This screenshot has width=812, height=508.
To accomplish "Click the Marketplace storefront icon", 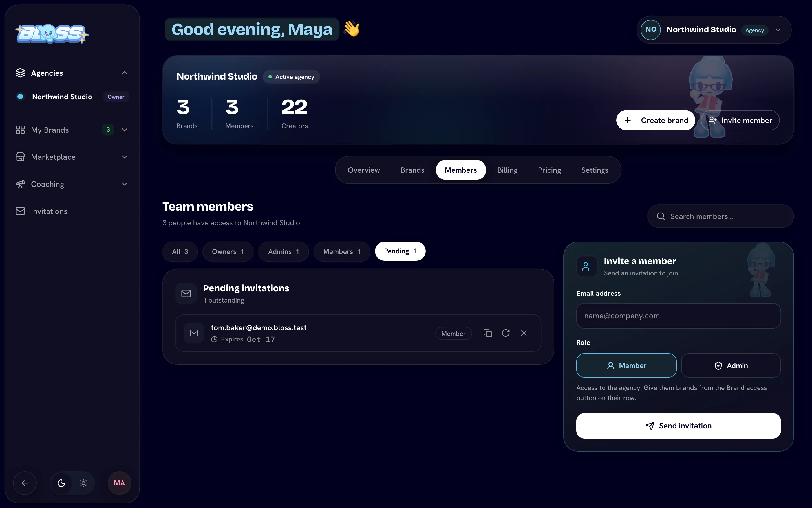I will click(20, 157).
